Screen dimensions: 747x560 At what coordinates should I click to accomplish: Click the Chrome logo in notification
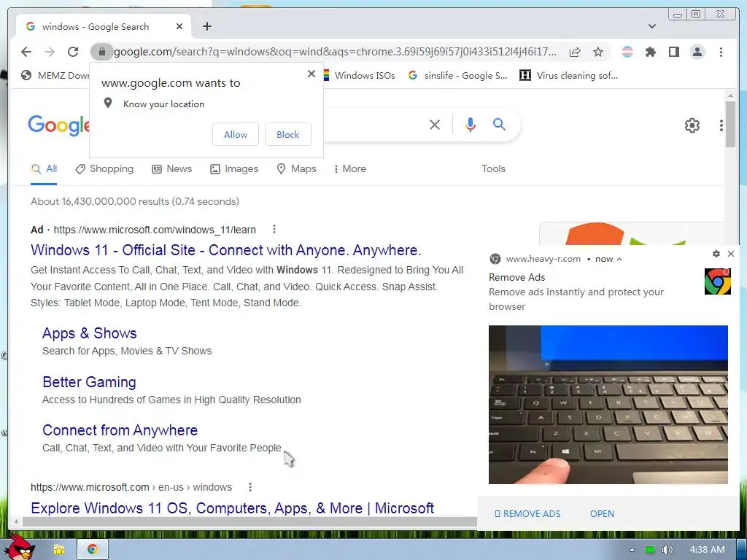click(x=718, y=281)
